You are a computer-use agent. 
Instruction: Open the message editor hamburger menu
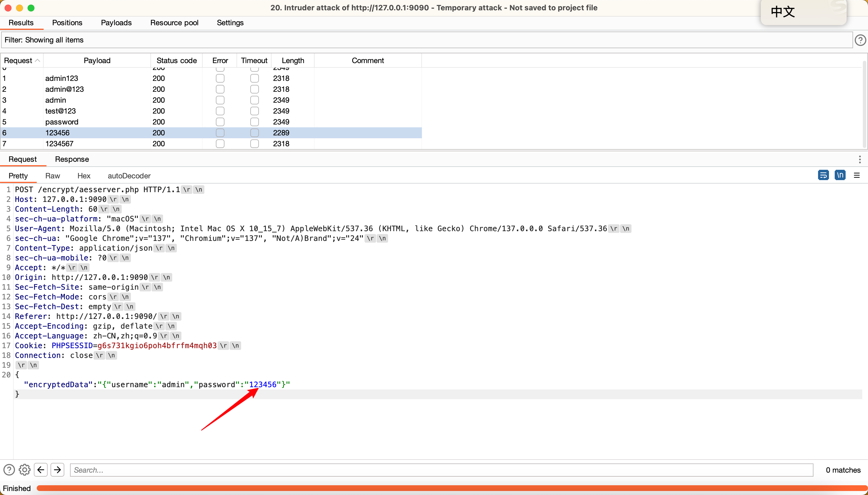tap(857, 176)
